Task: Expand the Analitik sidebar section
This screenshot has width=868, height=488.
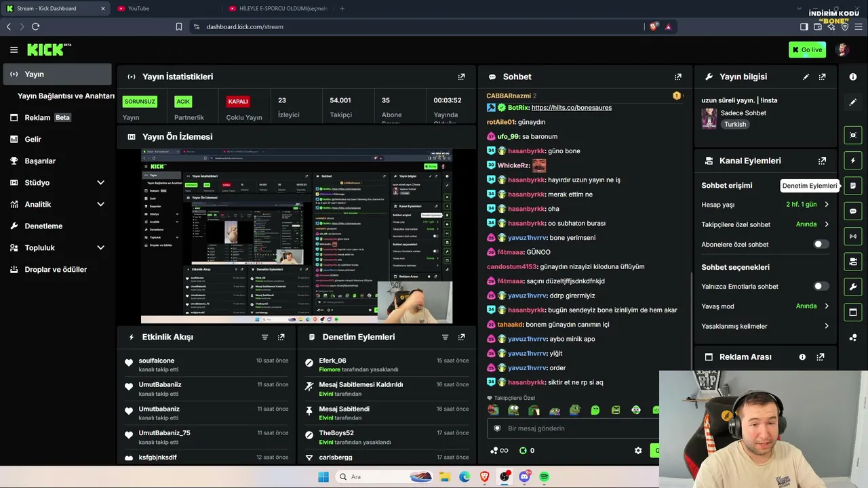Action: 100,204
